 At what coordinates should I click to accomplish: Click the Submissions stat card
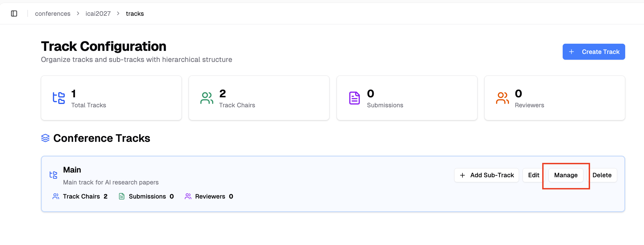click(407, 98)
